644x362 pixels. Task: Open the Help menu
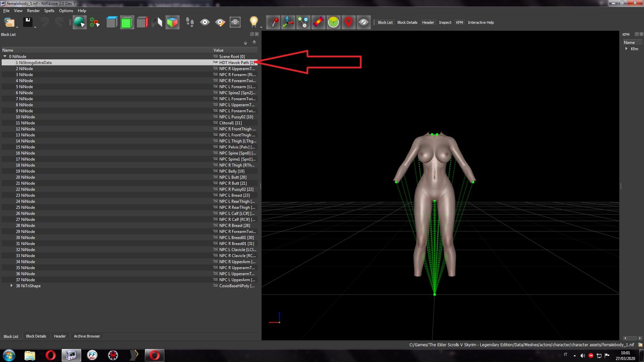(x=82, y=11)
